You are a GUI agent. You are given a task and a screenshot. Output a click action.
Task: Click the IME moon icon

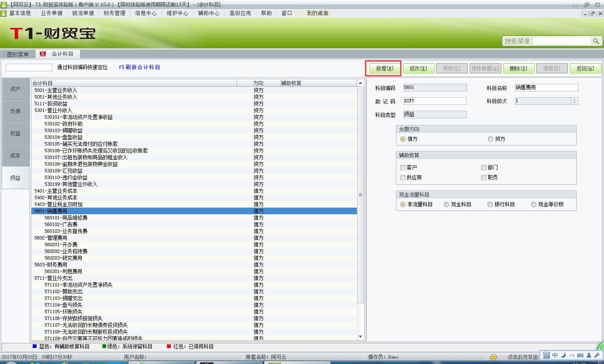(x=563, y=355)
